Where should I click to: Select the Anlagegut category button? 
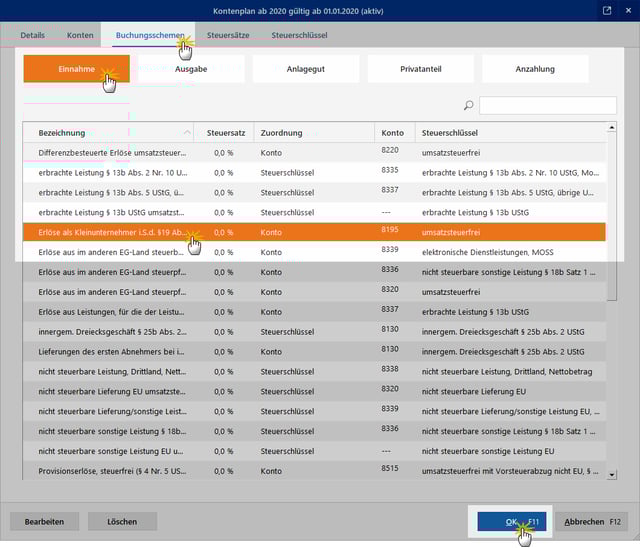pos(306,69)
